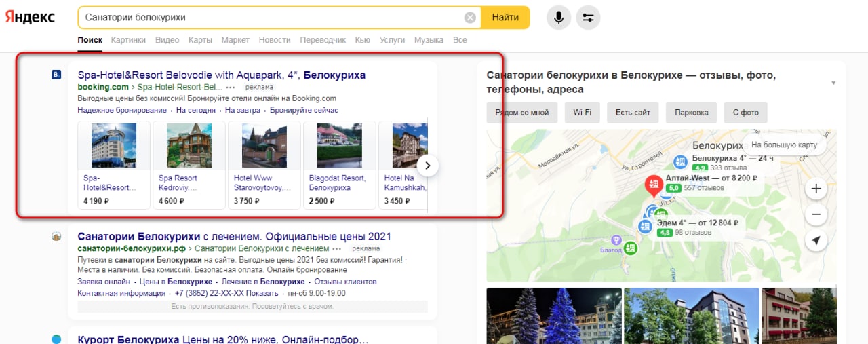
Task: Open the Услуги tab
Action: (392, 40)
